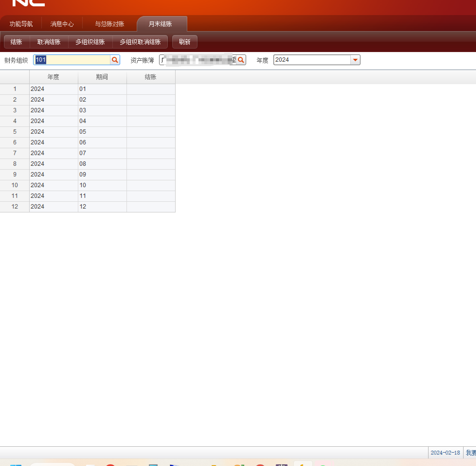The height and width of the screenshot is (466, 476).
Task: Switch to the 消息中心 tab
Action: (62, 24)
